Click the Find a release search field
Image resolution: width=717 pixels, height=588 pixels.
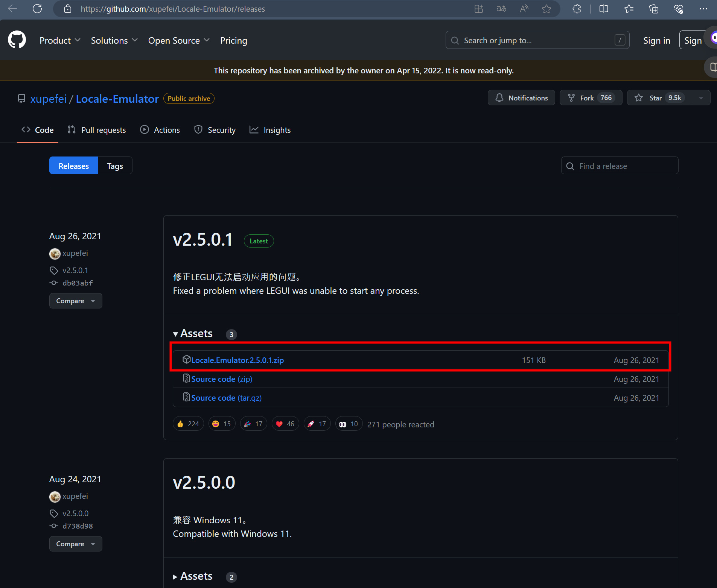point(620,166)
